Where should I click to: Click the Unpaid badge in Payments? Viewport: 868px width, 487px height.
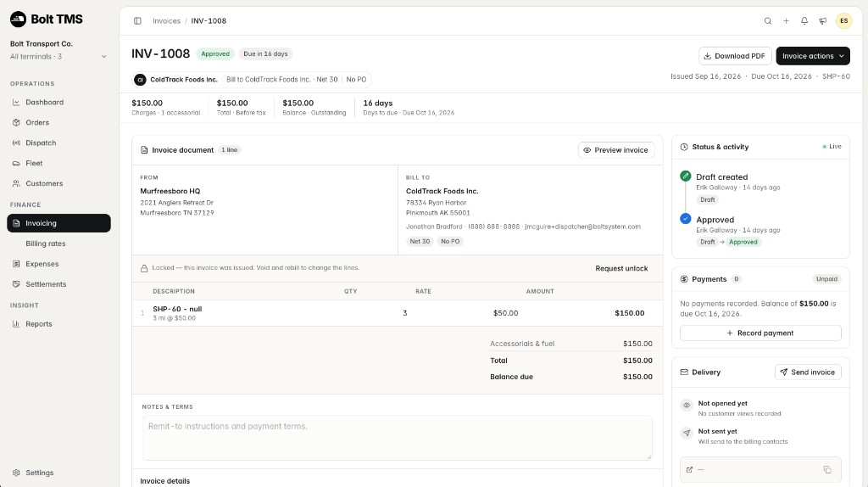point(826,279)
